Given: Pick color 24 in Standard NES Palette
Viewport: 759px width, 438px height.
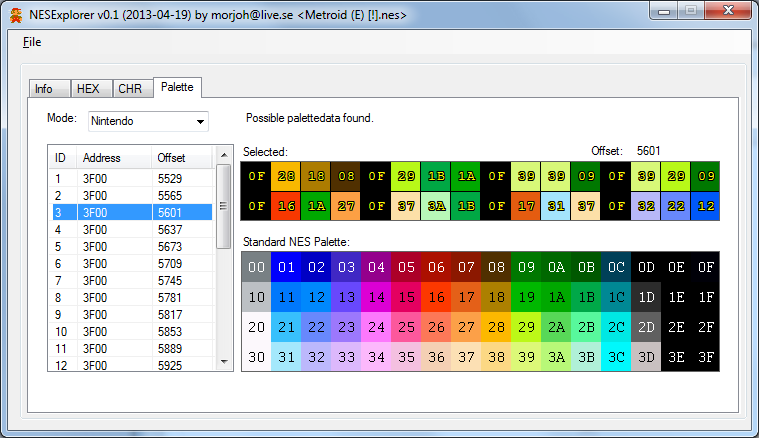Looking at the screenshot, I should pyautogui.click(x=376, y=327).
